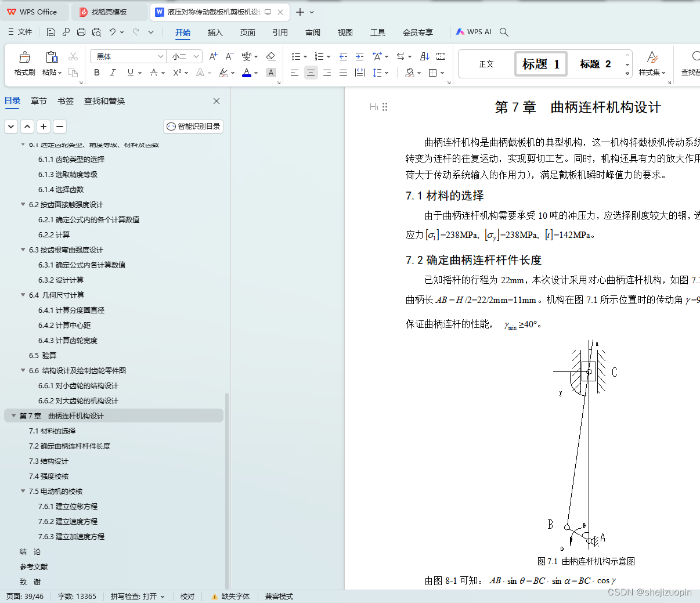This screenshot has height=603, width=700.
Task: Click the Line Spacing icon
Action: (x=378, y=73)
